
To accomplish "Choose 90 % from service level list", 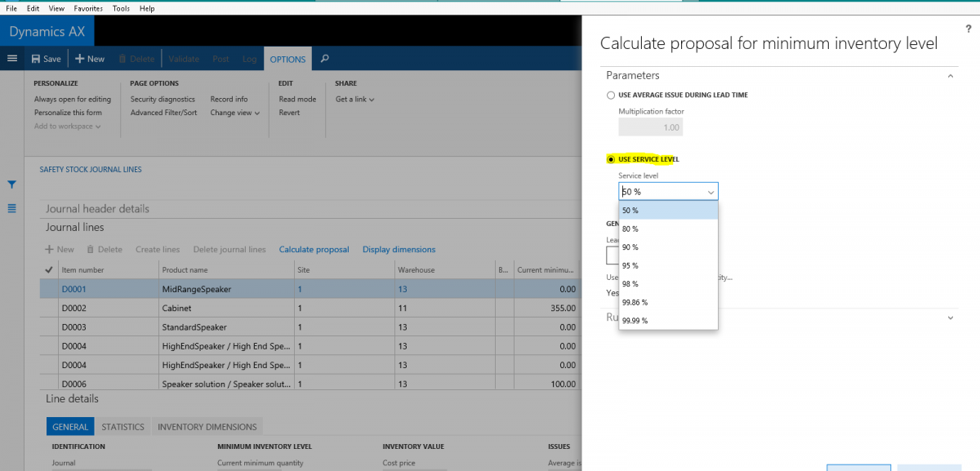I will (x=668, y=247).
